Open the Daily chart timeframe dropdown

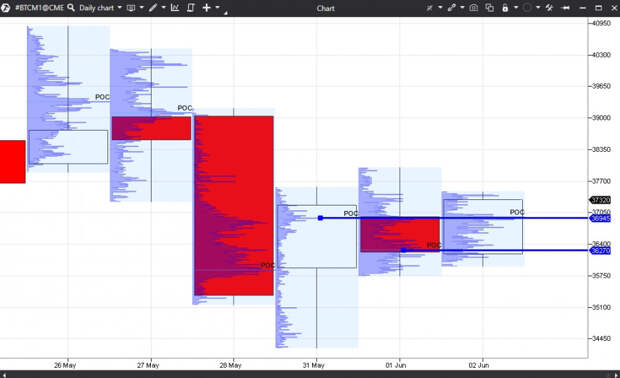tap(100, 8)
